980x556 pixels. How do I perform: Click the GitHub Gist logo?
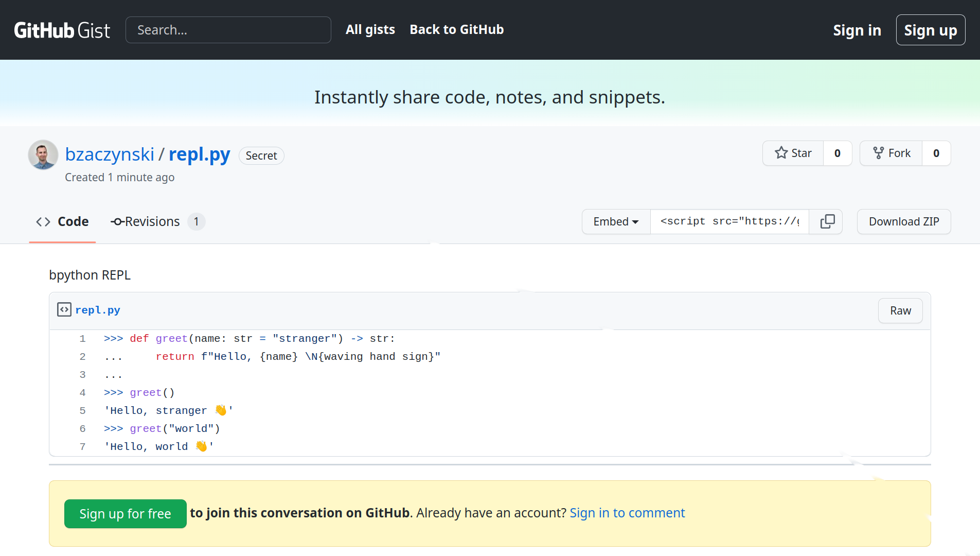point(62,29)
